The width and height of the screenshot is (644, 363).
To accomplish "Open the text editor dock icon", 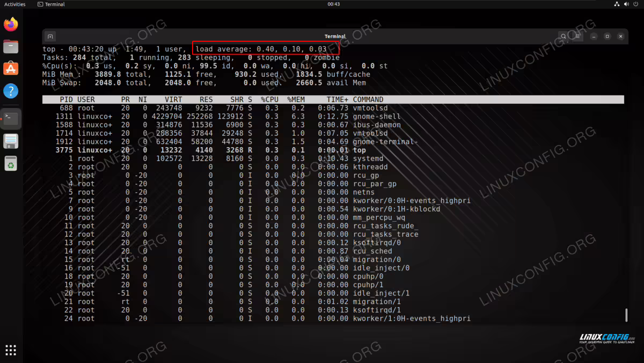I will [11, 141].
